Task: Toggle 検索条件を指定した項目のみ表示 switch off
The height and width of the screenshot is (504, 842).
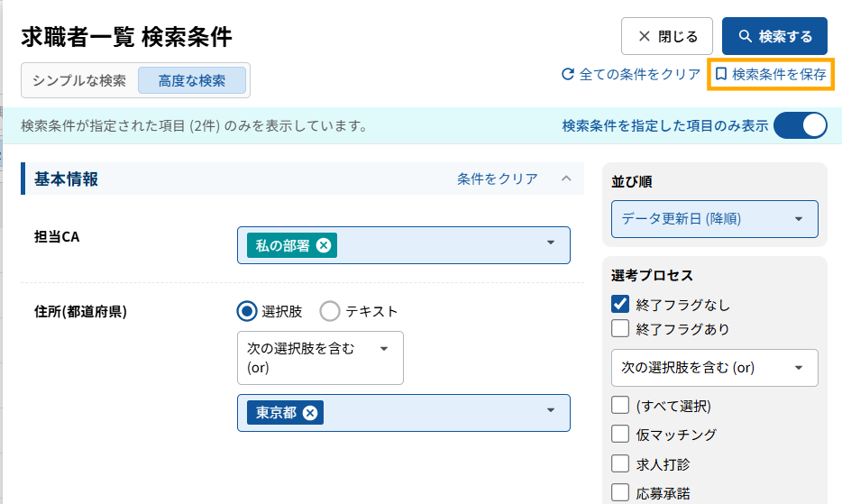Action: pos(800,125)
